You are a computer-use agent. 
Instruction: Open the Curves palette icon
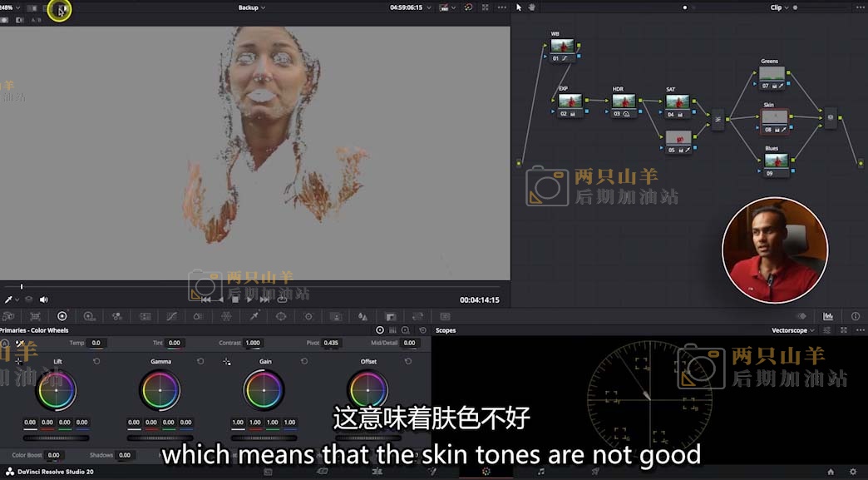[x=170, y=316]
